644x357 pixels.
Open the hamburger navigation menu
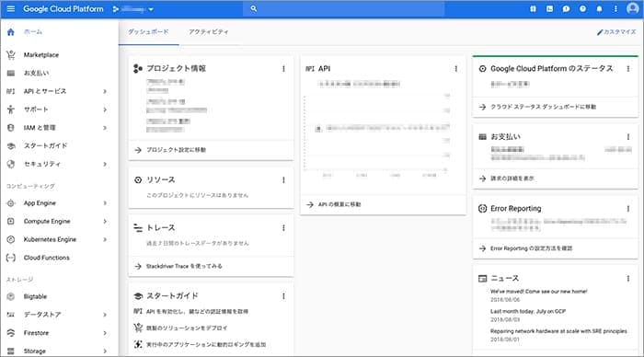11,8
